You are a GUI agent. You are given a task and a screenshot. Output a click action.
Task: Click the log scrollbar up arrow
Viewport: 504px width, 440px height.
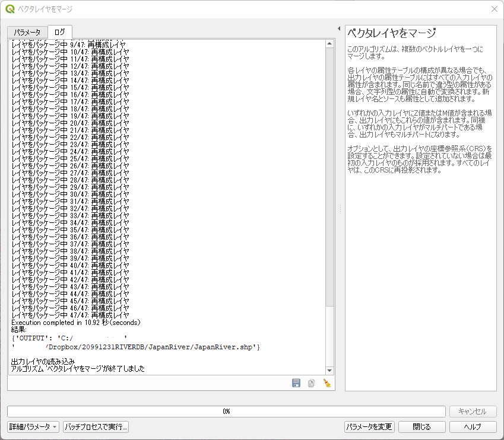[329, 44]
